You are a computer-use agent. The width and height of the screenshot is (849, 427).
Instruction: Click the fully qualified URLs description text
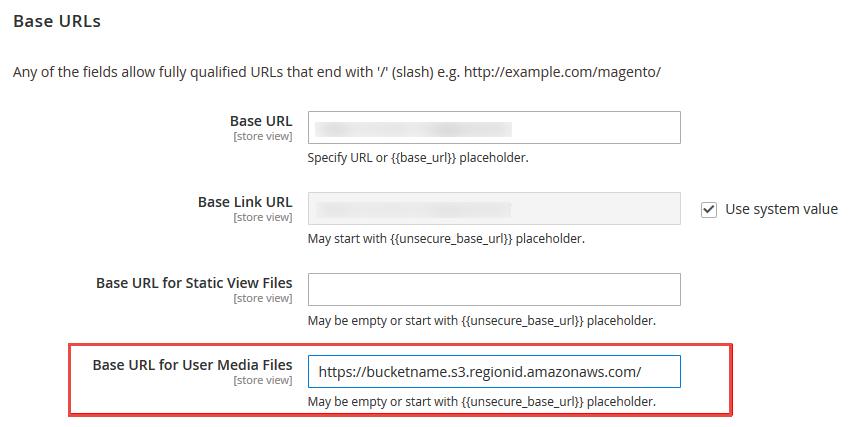(337, 72)
